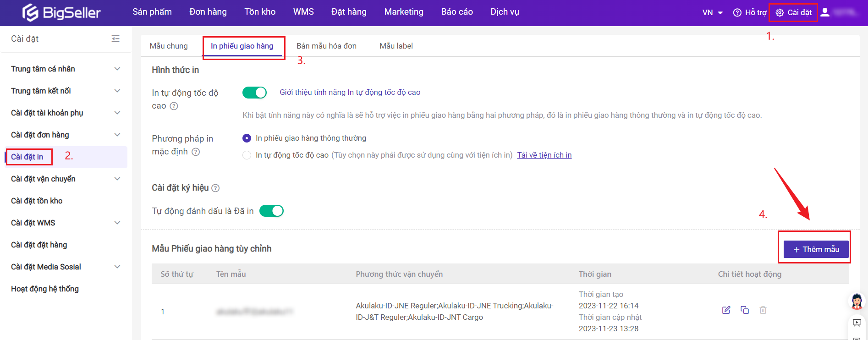
Task: Toggle In tự động tốc độ cao switch
Action: pos(254,93)
